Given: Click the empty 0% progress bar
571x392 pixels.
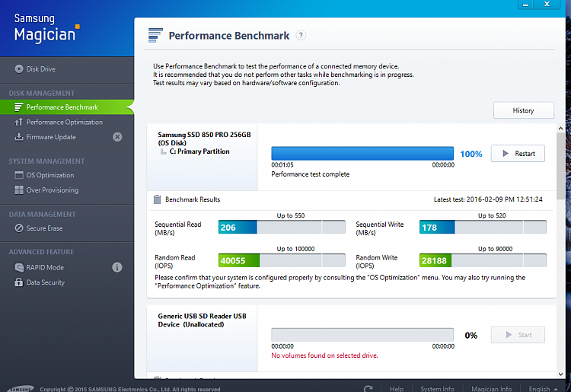Looking at the screenshot, I should [362, 335].
